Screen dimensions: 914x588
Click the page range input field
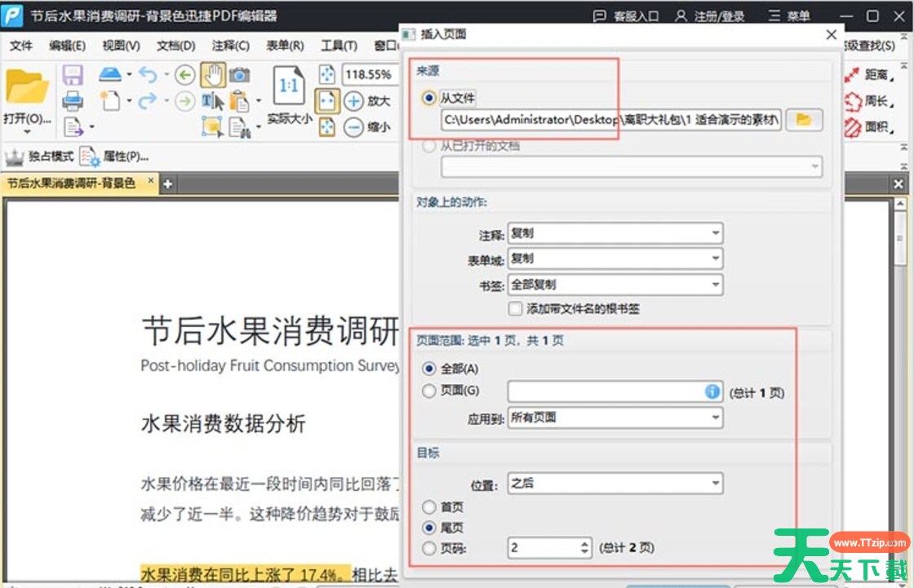pyautogui.click(x=606, y=392)
